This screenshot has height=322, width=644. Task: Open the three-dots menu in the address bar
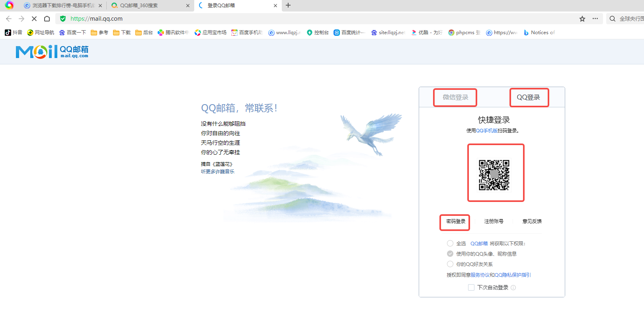pyautogui.click(x=595, y=19)
